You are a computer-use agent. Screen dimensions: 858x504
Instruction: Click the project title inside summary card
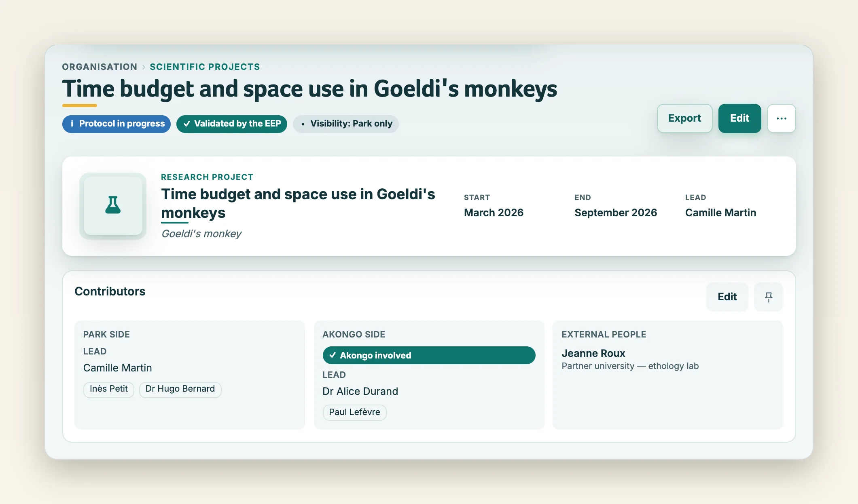(298, 203)
